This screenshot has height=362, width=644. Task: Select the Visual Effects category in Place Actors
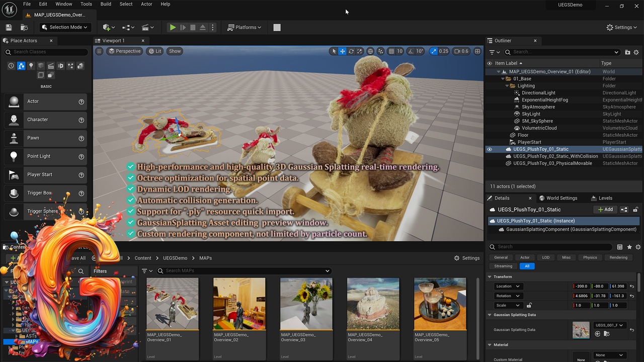[x=70, y=66]
